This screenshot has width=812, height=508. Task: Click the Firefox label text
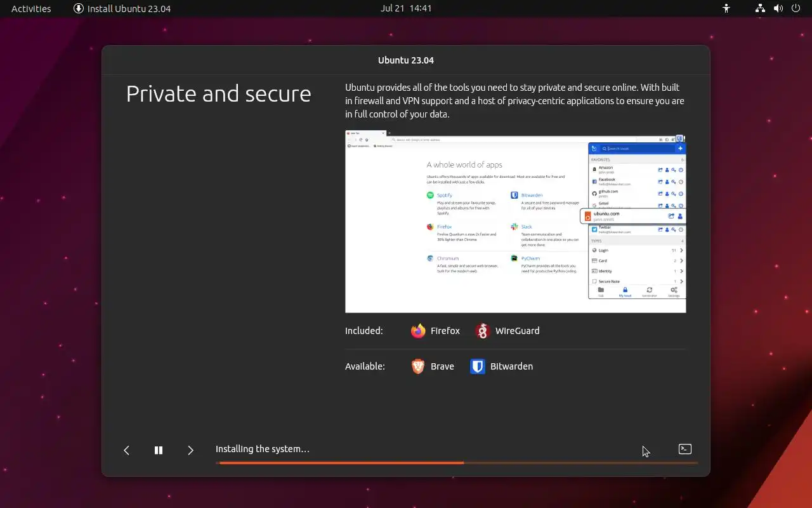coord(445,331)
